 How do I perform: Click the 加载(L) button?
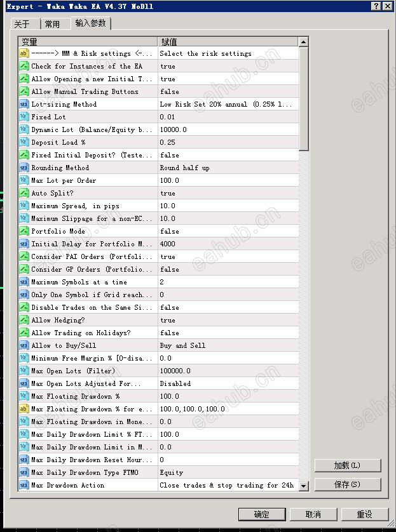click(x=348, y=465)
